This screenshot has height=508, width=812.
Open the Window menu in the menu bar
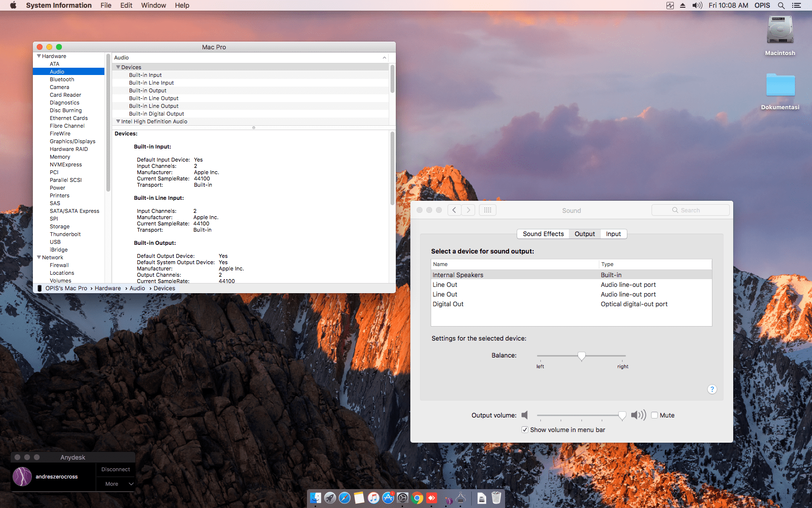153,5
